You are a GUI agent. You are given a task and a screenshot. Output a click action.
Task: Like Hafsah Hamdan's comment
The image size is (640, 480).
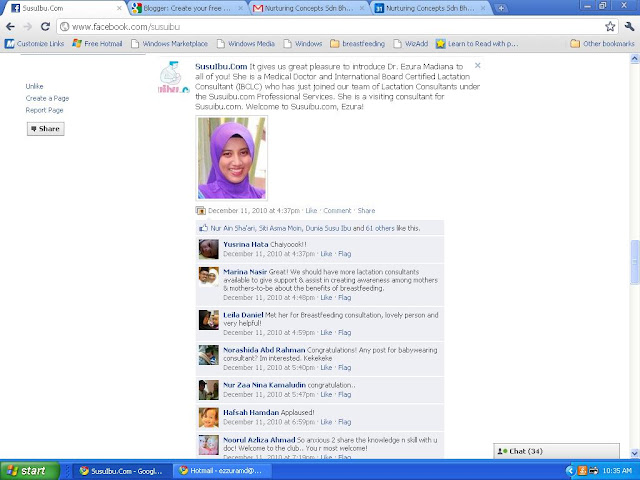326,422
